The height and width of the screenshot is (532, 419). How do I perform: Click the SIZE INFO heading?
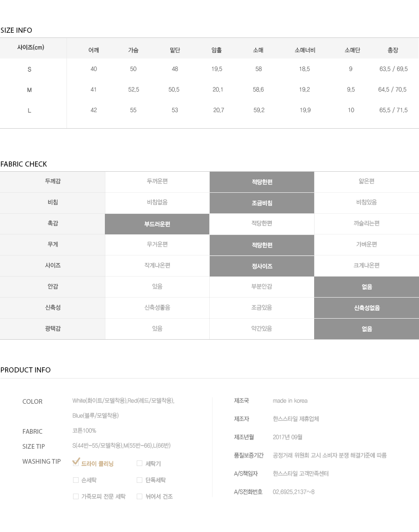coord(16,30)
